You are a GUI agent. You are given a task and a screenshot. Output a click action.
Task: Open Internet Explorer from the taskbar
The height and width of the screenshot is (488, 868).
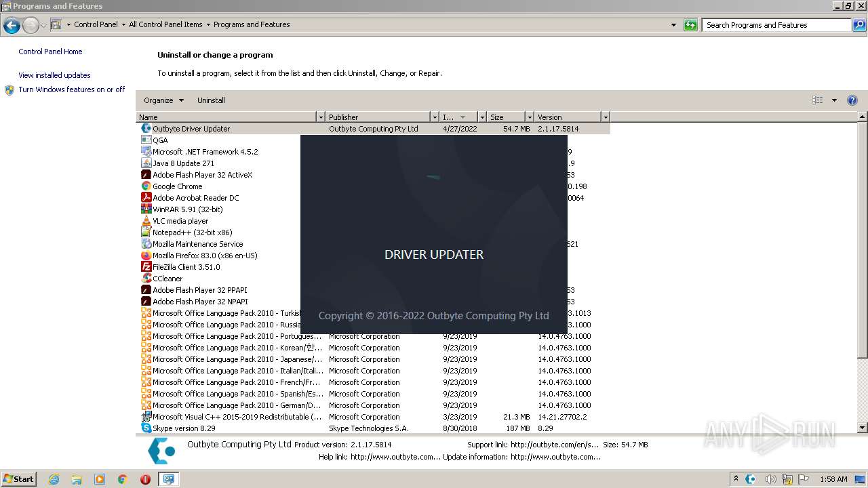(54, 479)
